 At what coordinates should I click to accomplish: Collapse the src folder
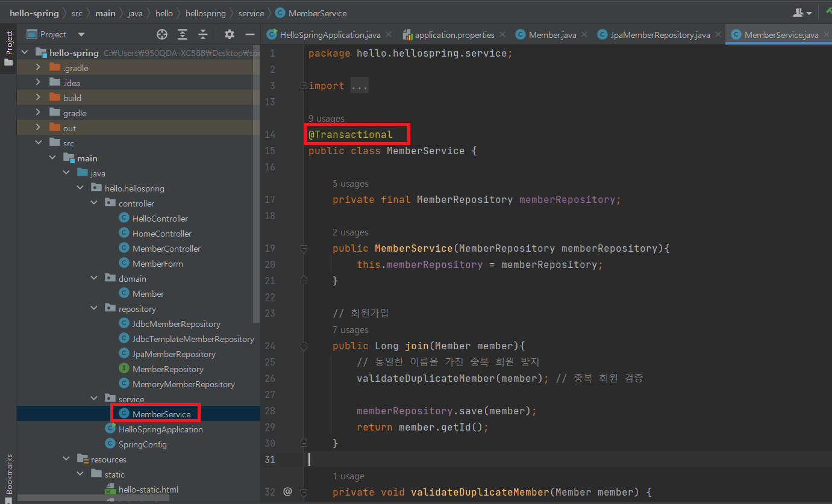(x=39, y=143)
